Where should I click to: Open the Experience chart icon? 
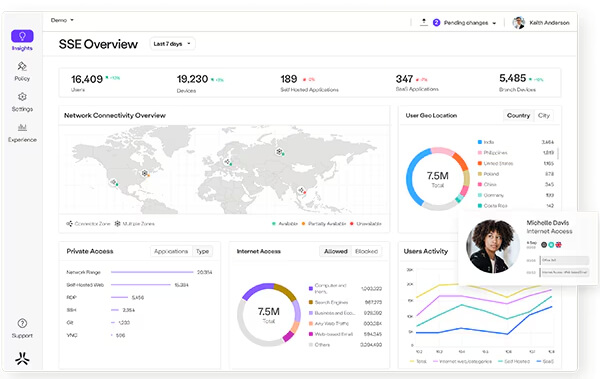pyautogui.click(x=22, y=127)
